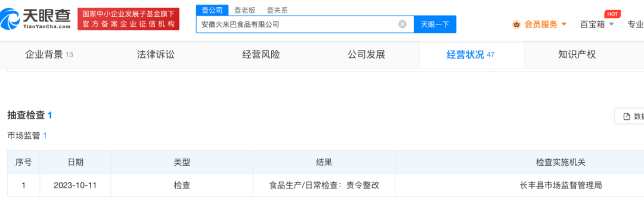
Task: Switch to the 查关系 search tab
Action: tap(277, 10)
